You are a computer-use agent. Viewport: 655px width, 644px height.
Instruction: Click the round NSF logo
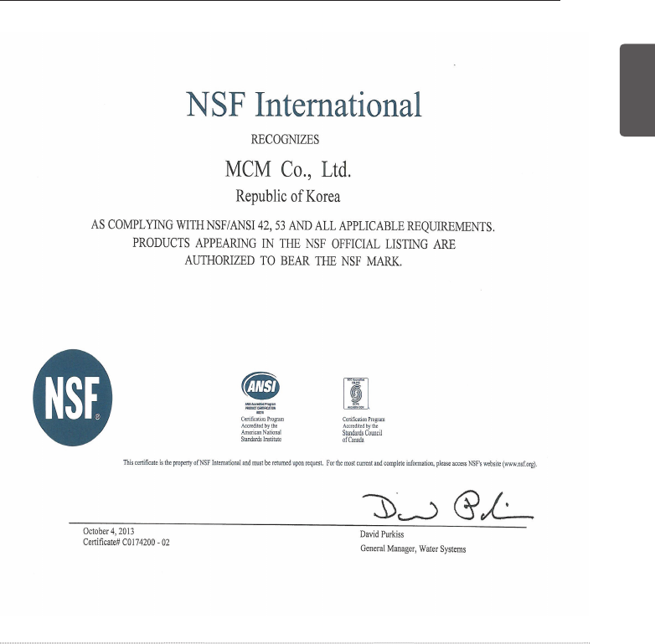click(73, 398)
